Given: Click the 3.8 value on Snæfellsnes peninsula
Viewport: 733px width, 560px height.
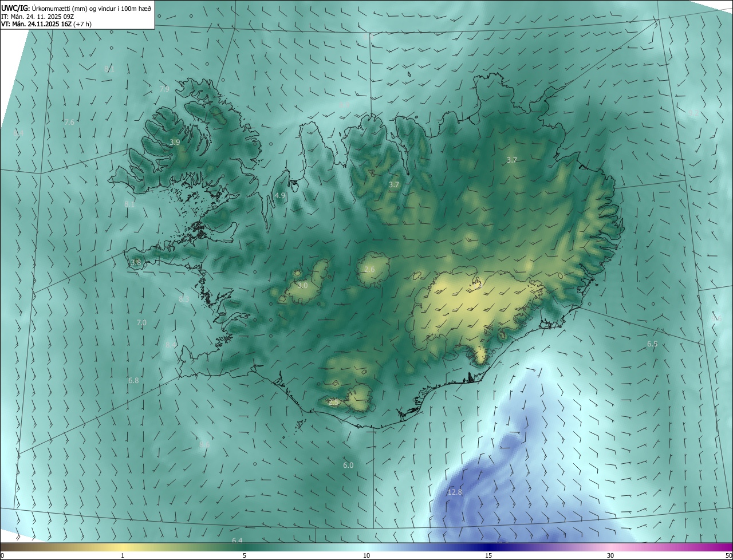Looking at the screenshot, I should 136,263.
